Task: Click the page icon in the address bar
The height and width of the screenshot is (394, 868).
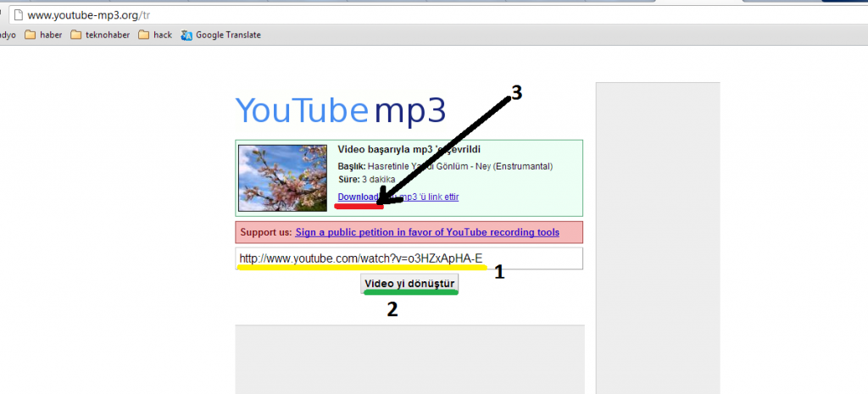Action: point(19,15)
